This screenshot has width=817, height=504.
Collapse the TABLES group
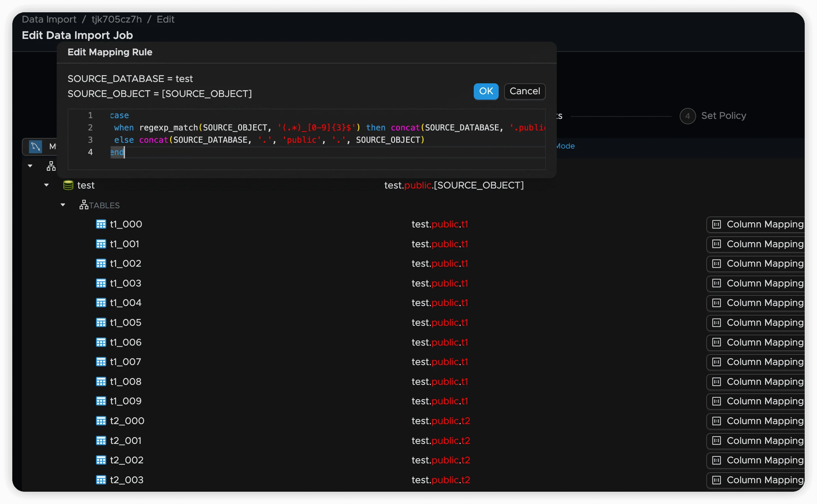63,205
